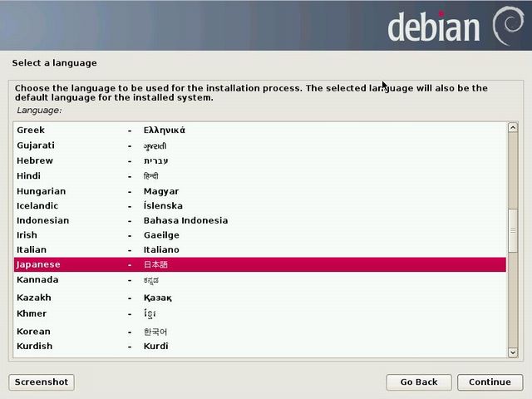Select the highlighted Japanese row

point(260,264)
